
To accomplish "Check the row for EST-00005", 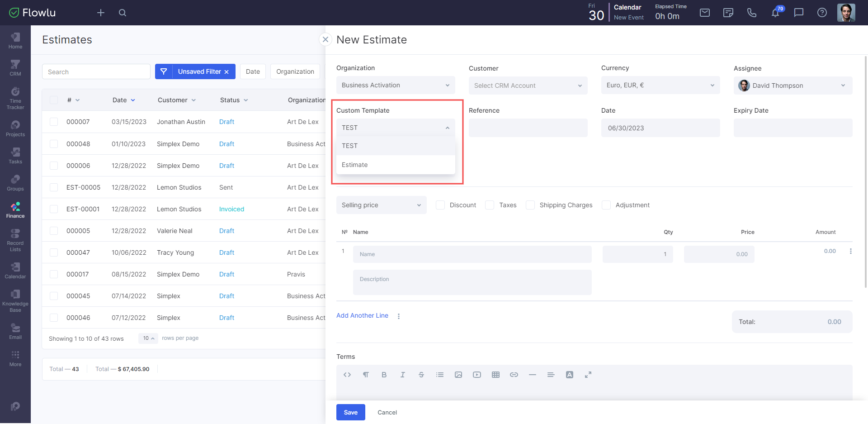I will click(54, 187).
